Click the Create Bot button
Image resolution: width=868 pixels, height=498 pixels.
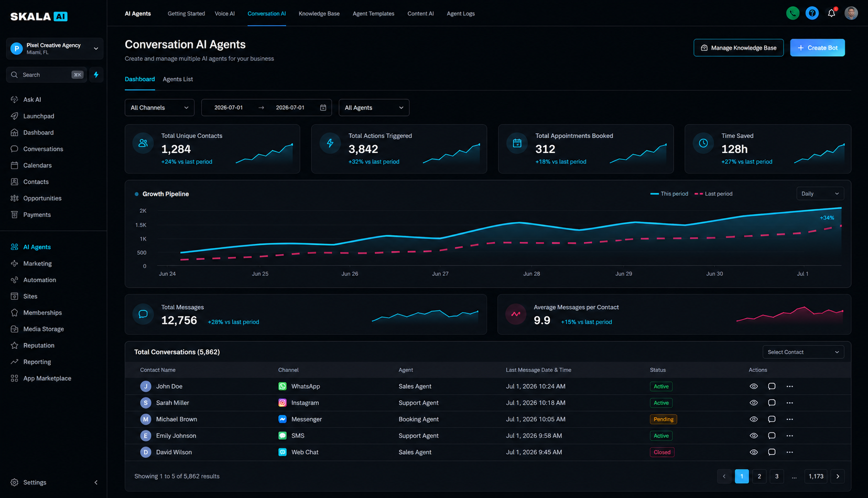[x=817, y=48]
